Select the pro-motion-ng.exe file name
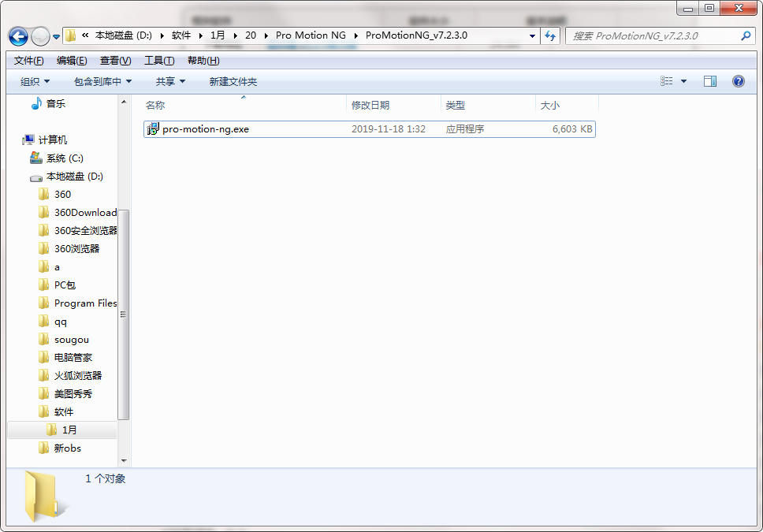763x532 pixels. (206, 129)
